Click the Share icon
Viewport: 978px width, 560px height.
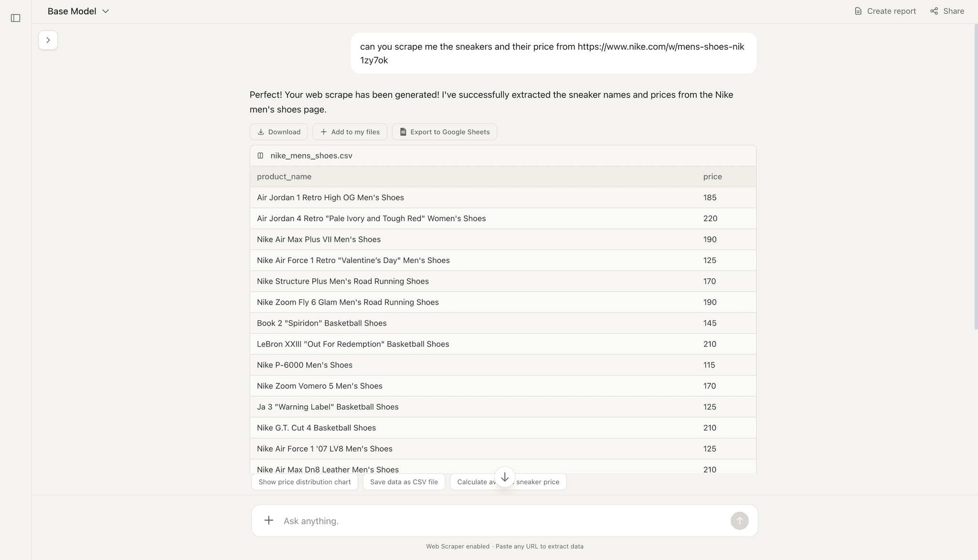pos(934,11)
